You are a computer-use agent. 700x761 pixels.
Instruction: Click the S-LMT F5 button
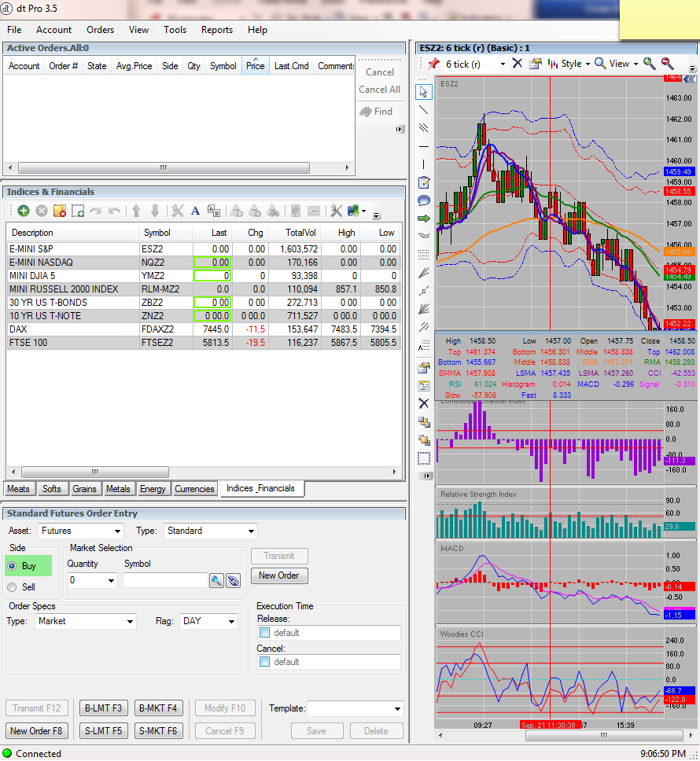[103, 731]
